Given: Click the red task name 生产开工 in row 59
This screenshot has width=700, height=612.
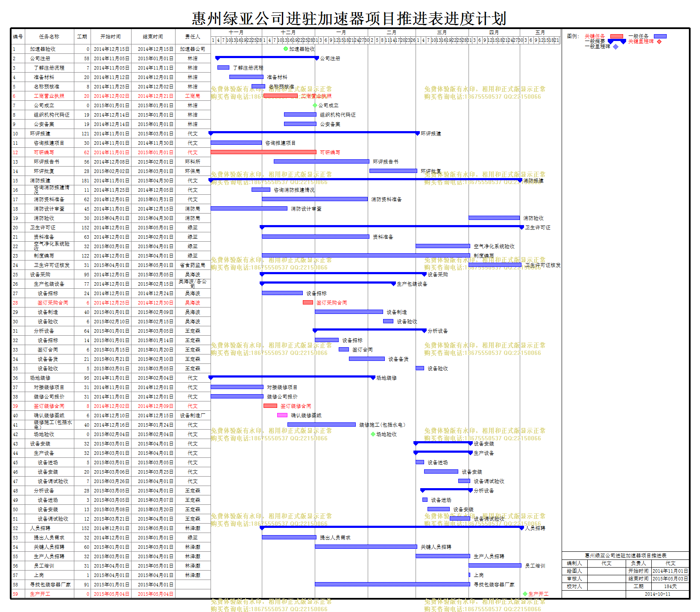Looking at the screenshot, I should (x=40, y=594).
